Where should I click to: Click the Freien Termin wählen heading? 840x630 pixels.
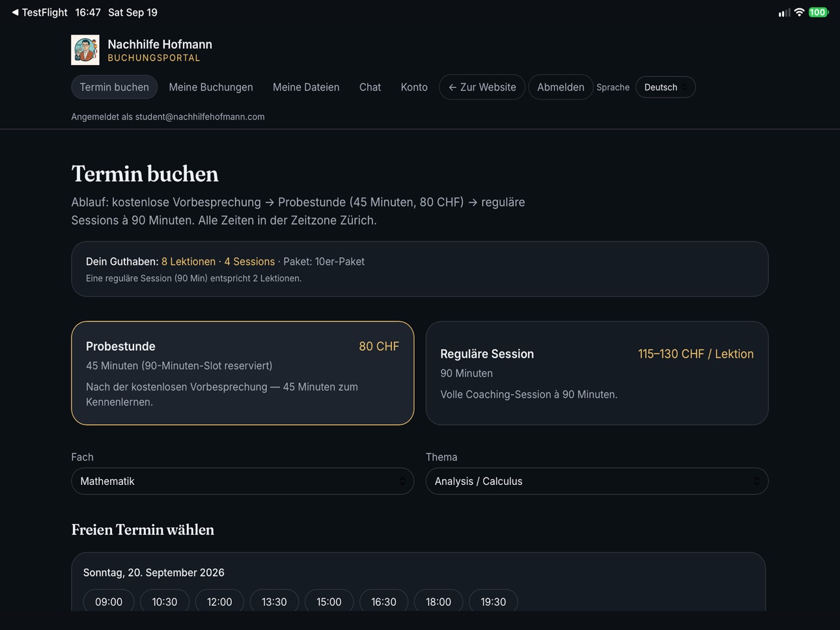[x=143, y=530]
